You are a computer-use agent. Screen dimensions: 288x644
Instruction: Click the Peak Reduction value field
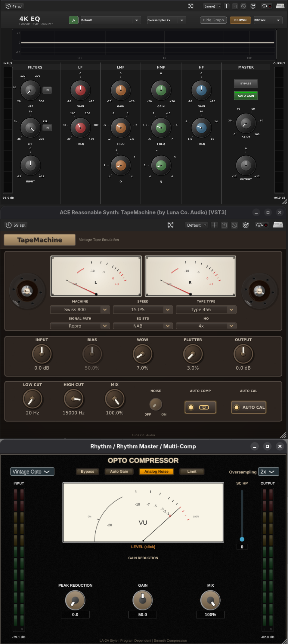tap(75, 615)
